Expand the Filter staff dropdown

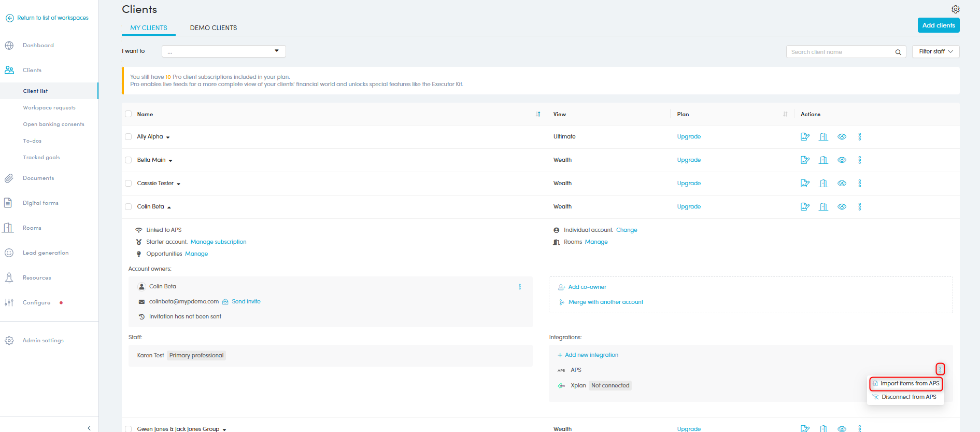tap(935, 52)
